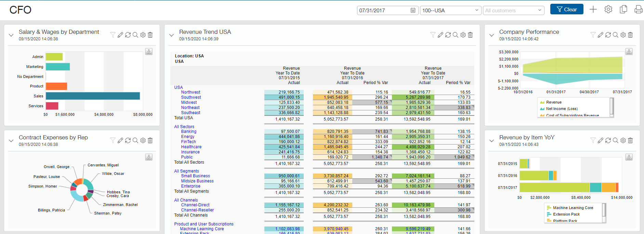Collapse the Company Performance panel

(491, 35)
